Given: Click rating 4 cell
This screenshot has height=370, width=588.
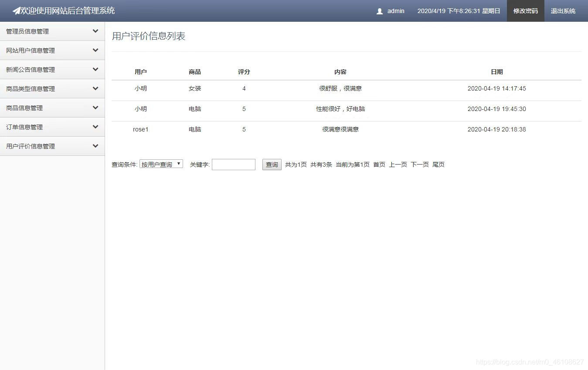Looking at the screenshot, I should pos(244,88).
